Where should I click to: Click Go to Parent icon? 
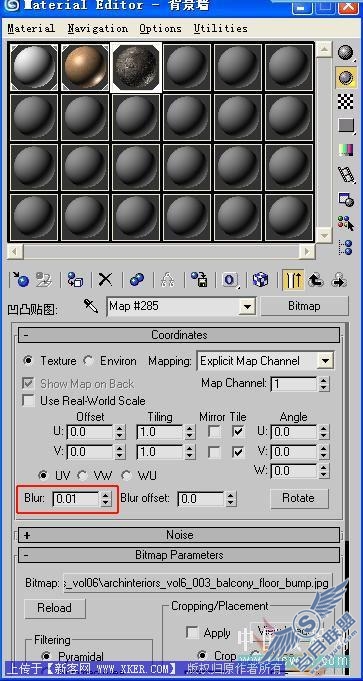point(316,279)
